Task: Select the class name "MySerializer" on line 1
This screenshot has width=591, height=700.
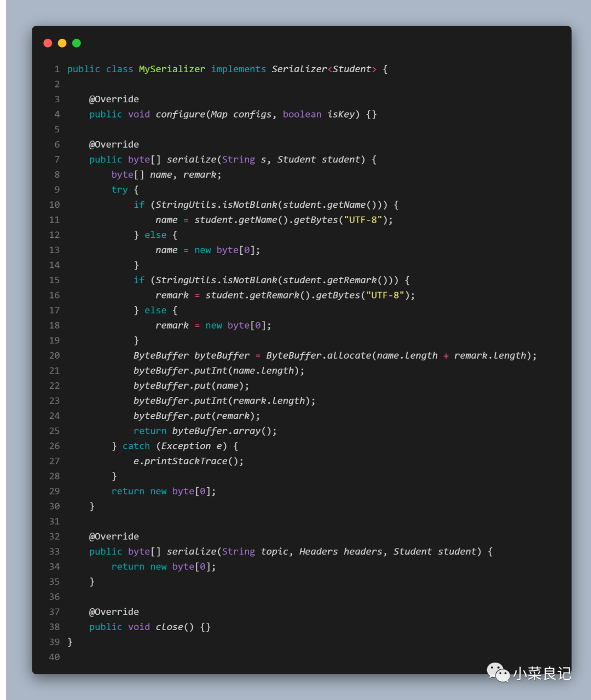Action: pyautogui.click(x=172, y=69)
